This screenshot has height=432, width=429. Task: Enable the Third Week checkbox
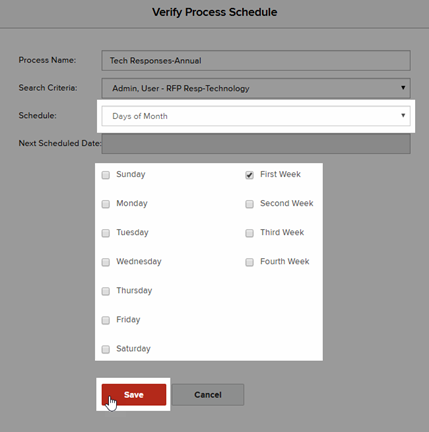pyautogui.click(x=249, y=233)
